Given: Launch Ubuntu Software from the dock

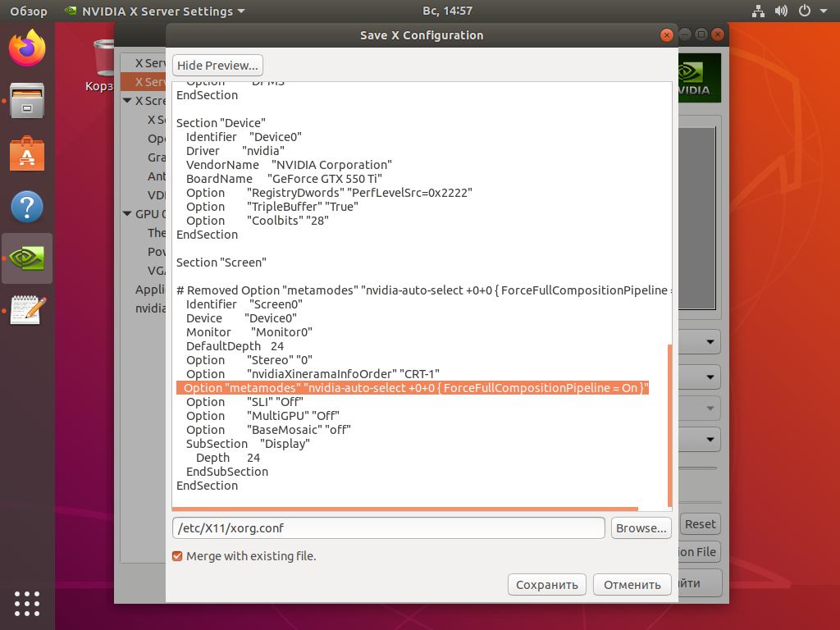Looking at the screenshot, I should (x=27, y=153).
